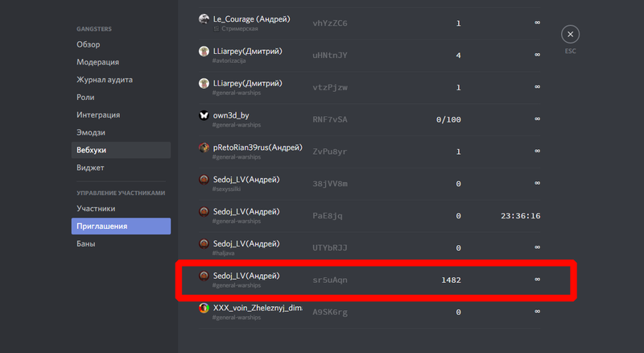The width and height of the screenshot is (644, 353).
Task: Click own3d_by butterfly avatar icon
Action: pos(204,115)
